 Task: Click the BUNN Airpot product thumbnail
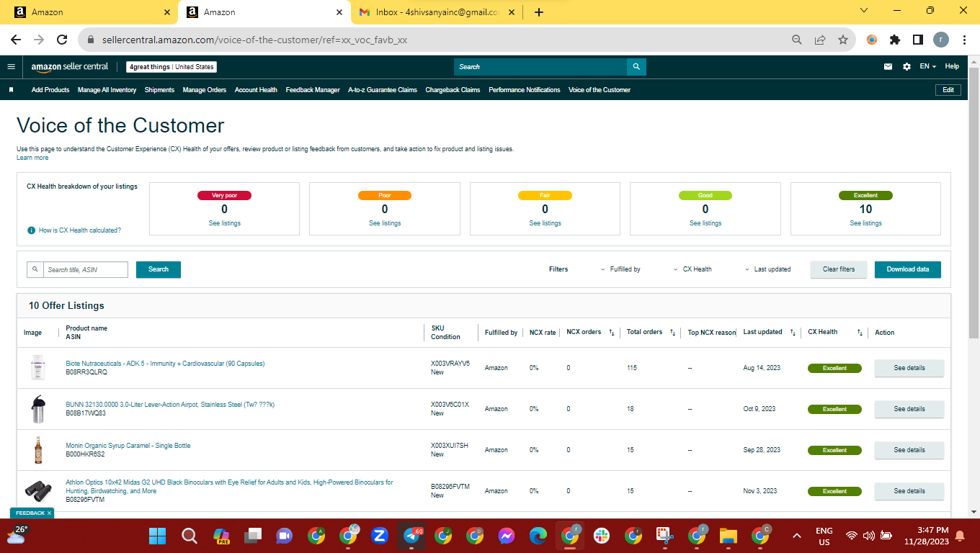[x=38, y=409]
